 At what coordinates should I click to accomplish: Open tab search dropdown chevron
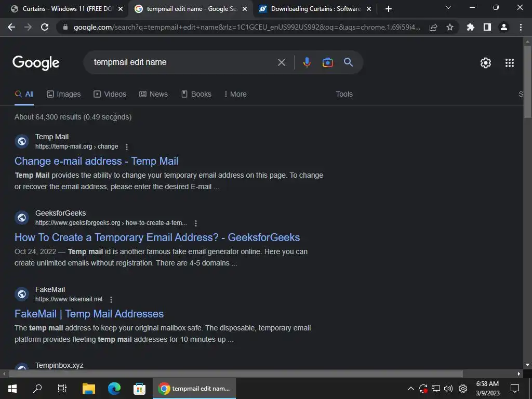[448, 7]
